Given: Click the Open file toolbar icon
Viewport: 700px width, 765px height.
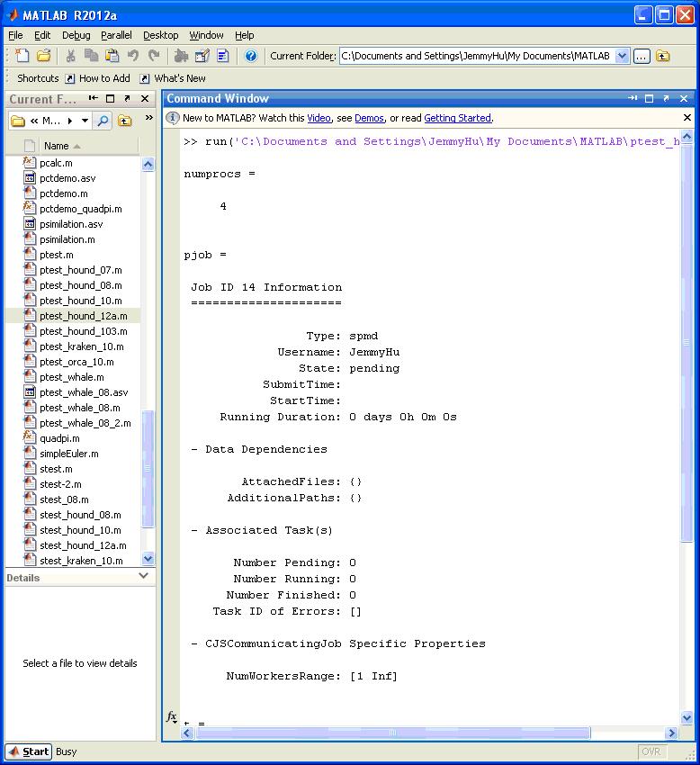Looking at the screenshot, I should 42,56.
